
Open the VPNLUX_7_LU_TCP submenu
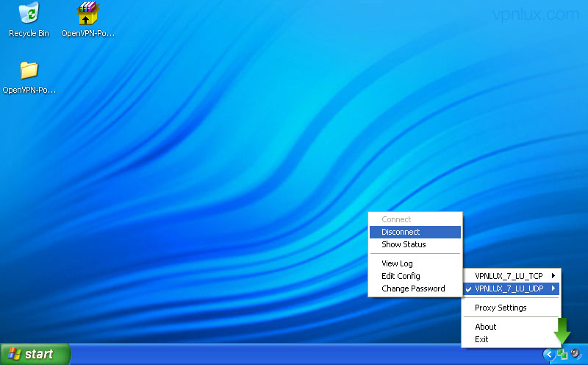tap(512, 276)
